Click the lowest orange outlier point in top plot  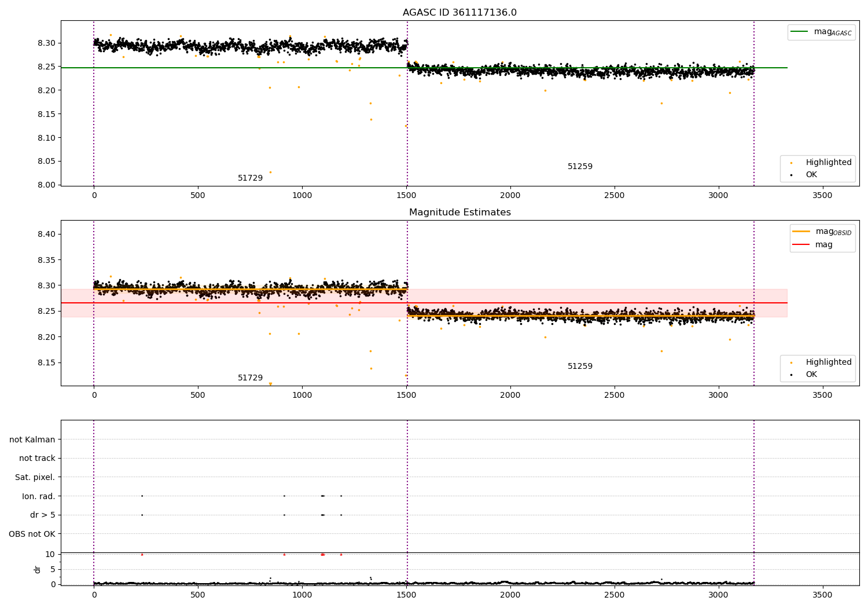pyautogui.click(x=270, y=172)
